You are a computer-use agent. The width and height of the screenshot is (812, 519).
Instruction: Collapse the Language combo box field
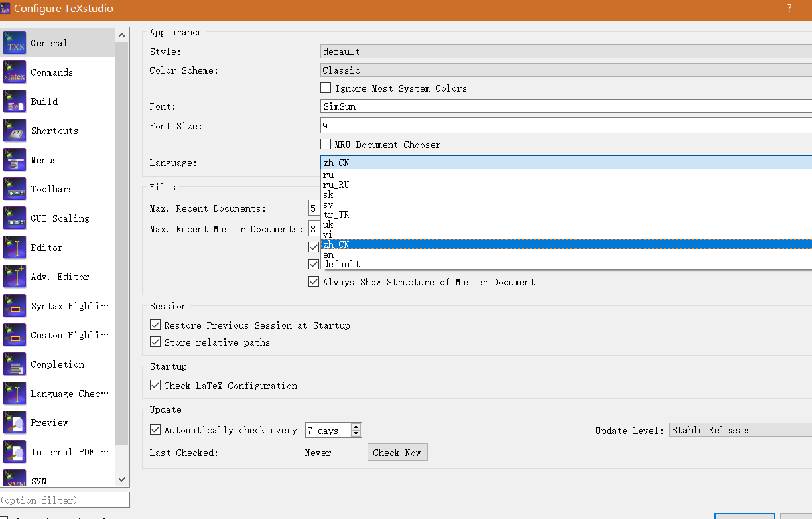point(566,163)
